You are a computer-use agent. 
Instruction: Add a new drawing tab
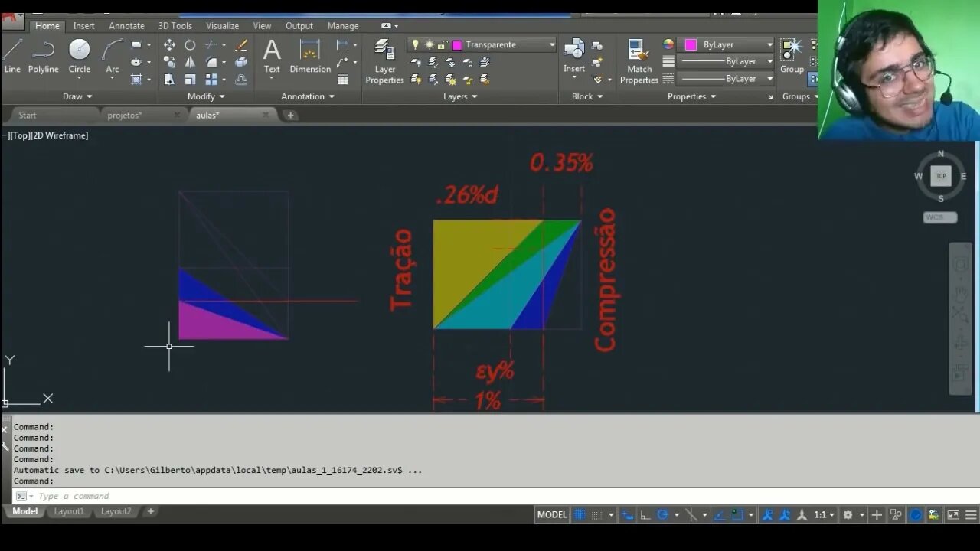pos(290,116)
